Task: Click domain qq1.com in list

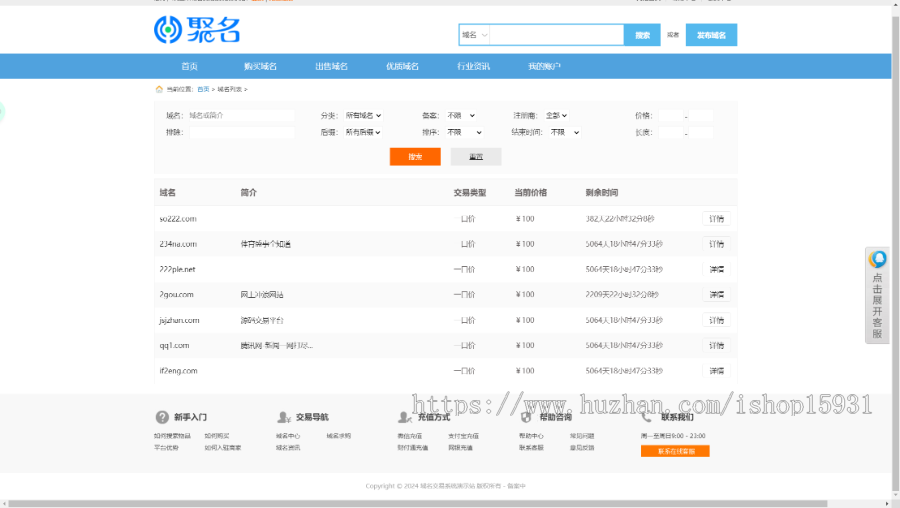Action: [x=174, y=346]
